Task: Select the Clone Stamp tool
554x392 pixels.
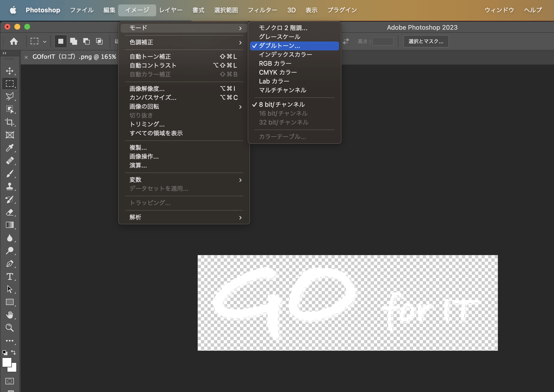Action: click(10, 186)
